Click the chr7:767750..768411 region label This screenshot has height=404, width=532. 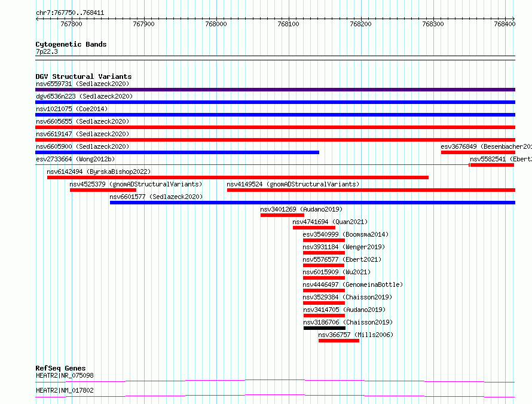[70, 13]
